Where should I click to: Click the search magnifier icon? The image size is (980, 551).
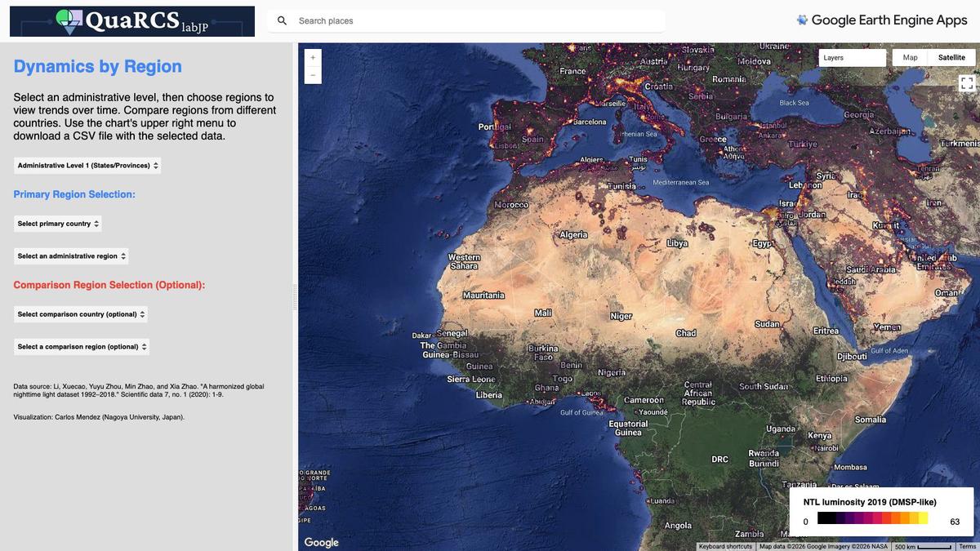[x=282, y=20]
